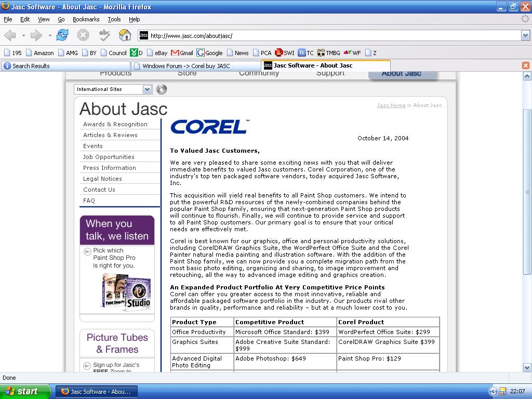Click the Corel logo image

click(210, 127)
